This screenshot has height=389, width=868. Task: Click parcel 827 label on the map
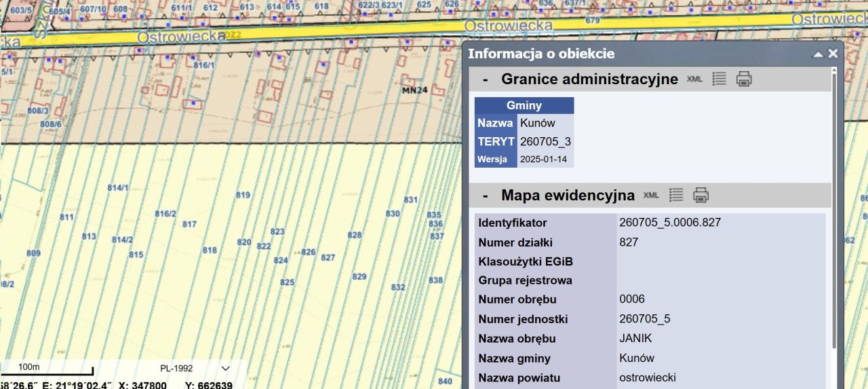(328, 257)
